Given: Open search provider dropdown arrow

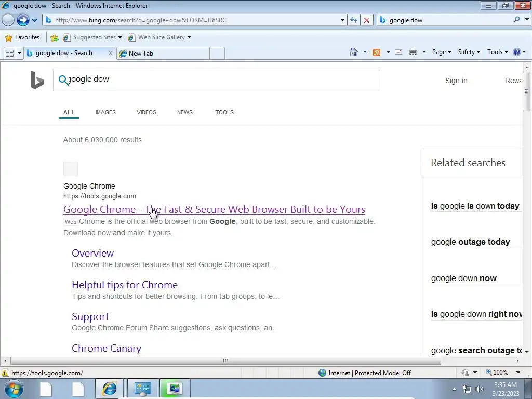Looking at the screenshot, I should click(527, 20).
